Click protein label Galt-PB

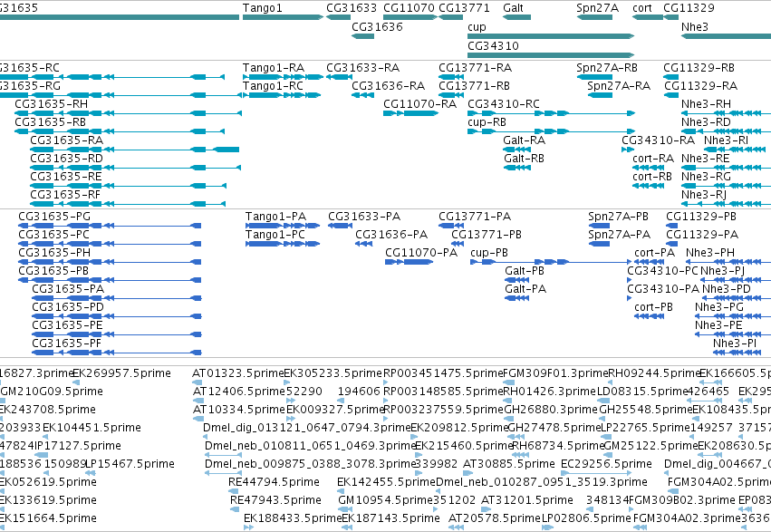(525, 271)
